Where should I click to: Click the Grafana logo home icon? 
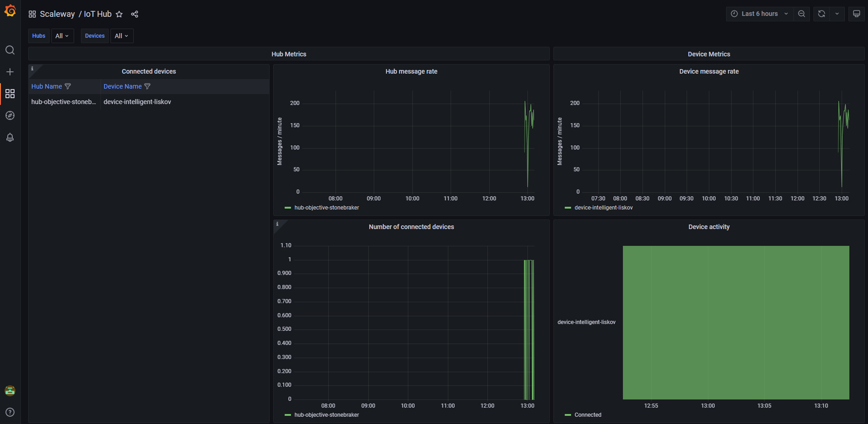10,11
